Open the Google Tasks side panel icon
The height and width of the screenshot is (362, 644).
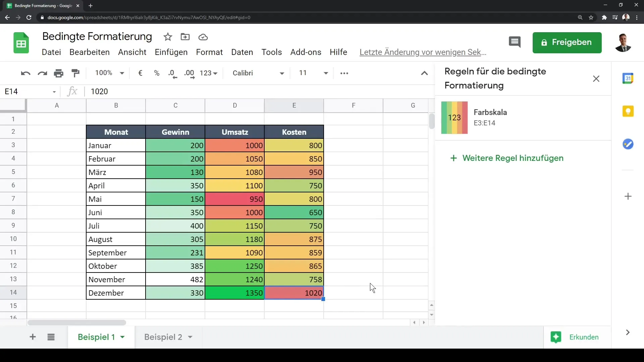point(628,144)
